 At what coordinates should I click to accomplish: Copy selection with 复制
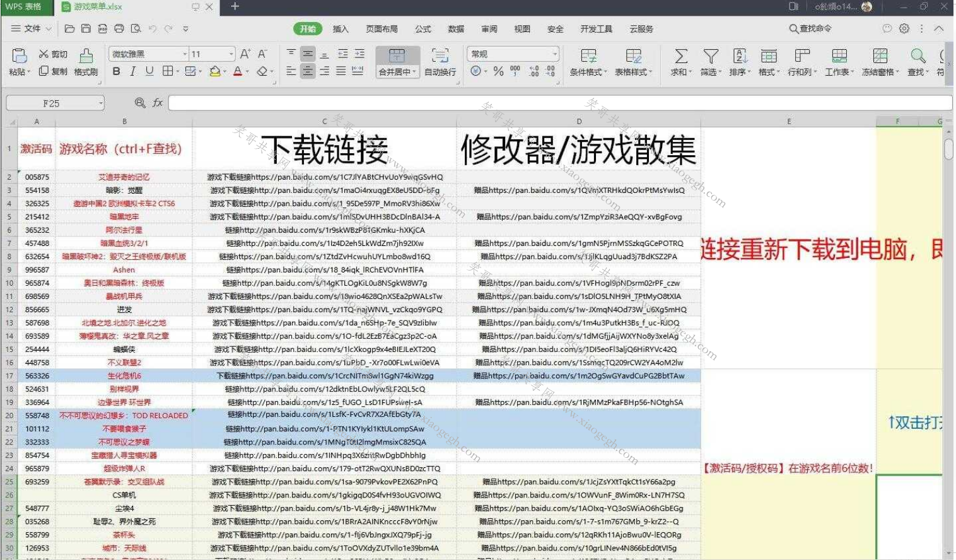(53, 71)
